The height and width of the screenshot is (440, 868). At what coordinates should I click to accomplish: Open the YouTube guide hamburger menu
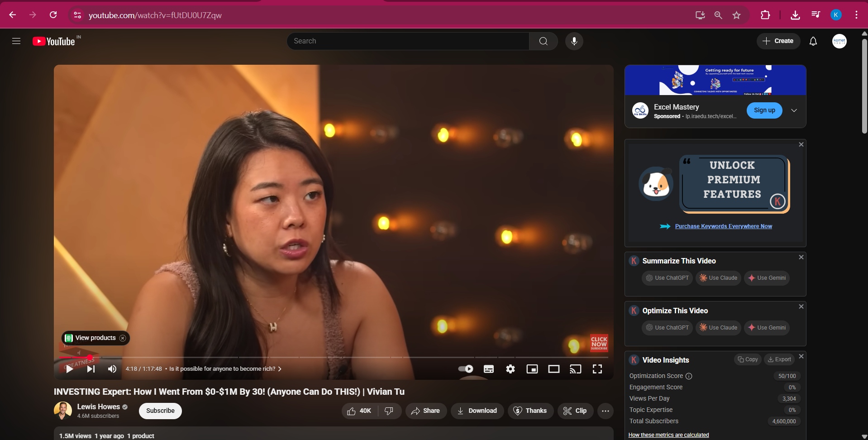16,41
